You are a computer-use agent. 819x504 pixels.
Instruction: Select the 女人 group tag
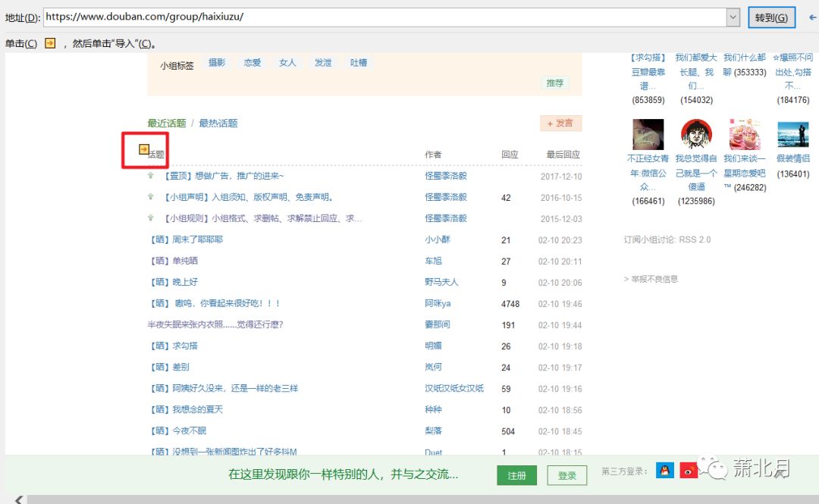coord(288,63)
